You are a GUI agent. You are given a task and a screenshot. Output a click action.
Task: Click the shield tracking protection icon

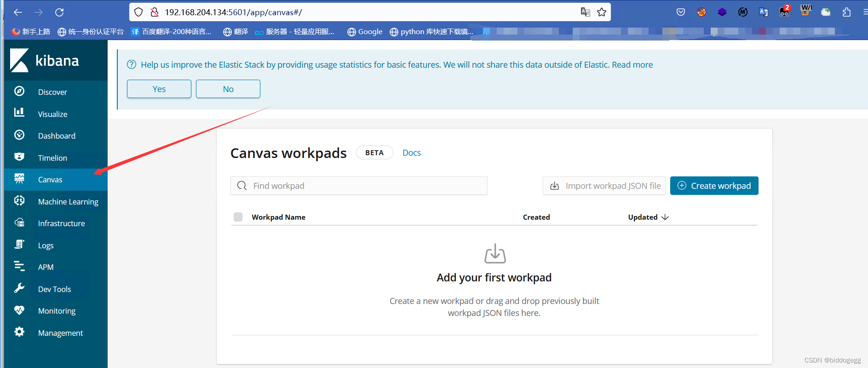click(138, 12)
